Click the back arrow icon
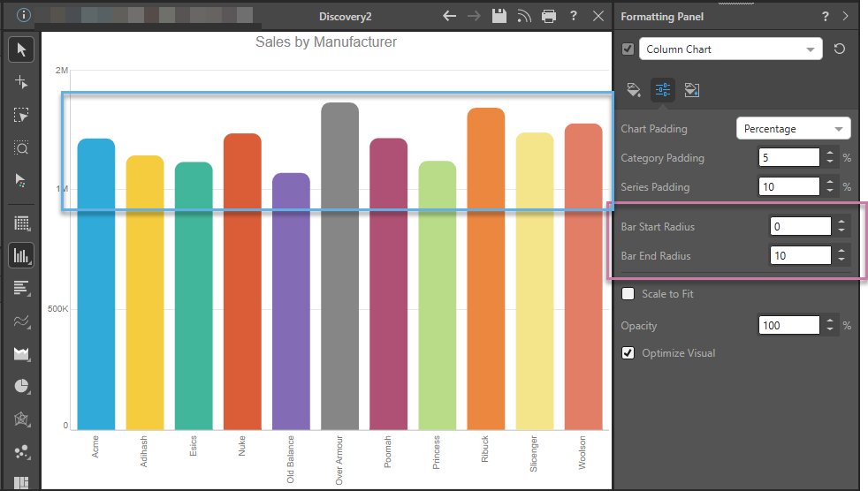Viewport: 868px width, 491px height. 450,16
